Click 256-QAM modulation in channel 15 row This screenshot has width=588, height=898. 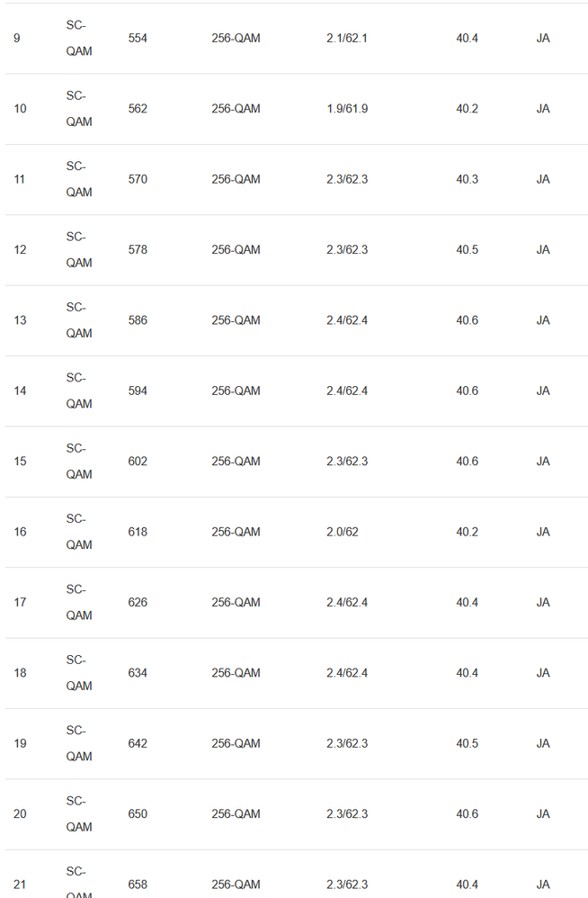coord(236,462)
